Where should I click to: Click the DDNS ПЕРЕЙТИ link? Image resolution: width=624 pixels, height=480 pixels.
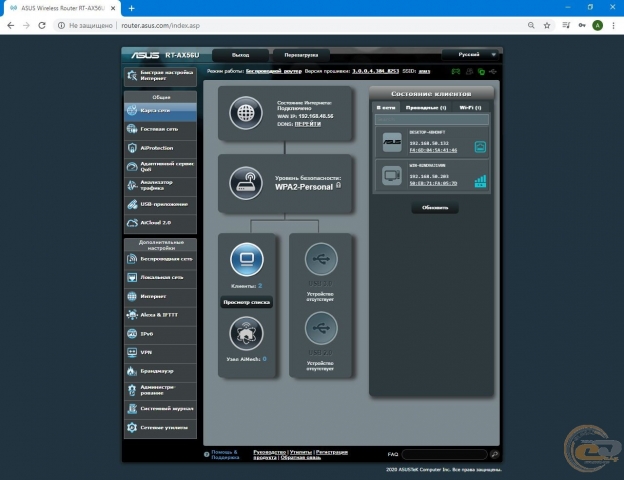tap(308, 124)
